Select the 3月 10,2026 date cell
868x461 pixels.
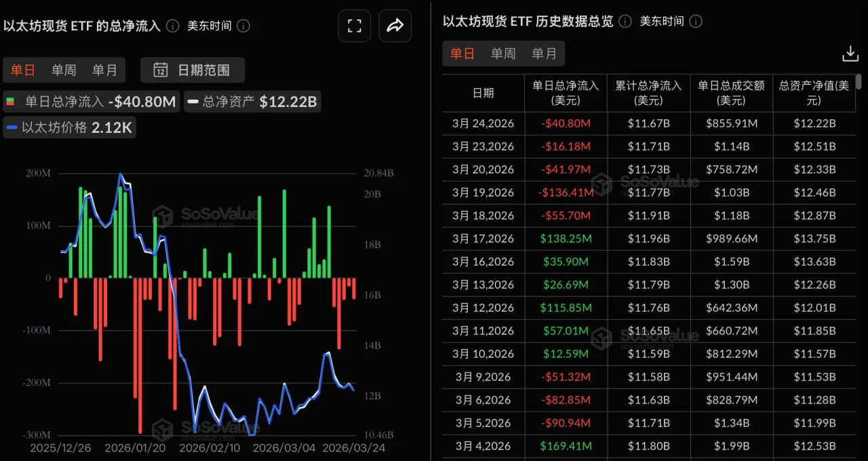pos(483,354)
